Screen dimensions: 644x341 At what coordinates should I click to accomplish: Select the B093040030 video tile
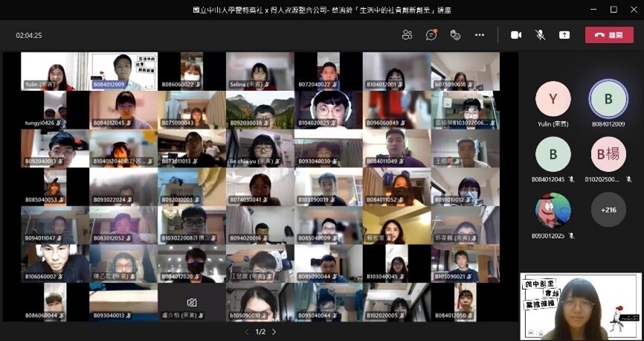click(328, 148)
